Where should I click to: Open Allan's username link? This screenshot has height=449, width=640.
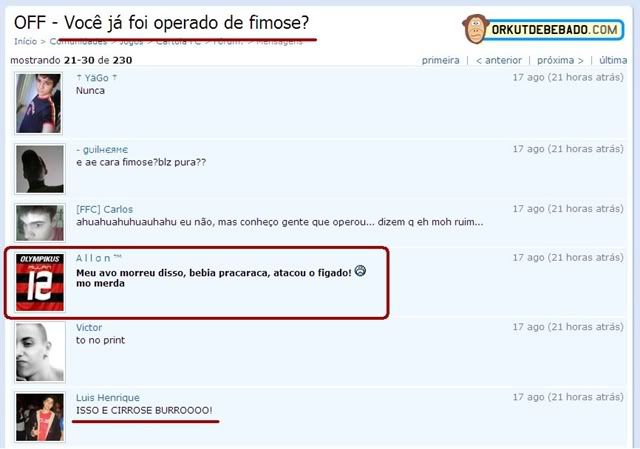[x=99, y=258]
